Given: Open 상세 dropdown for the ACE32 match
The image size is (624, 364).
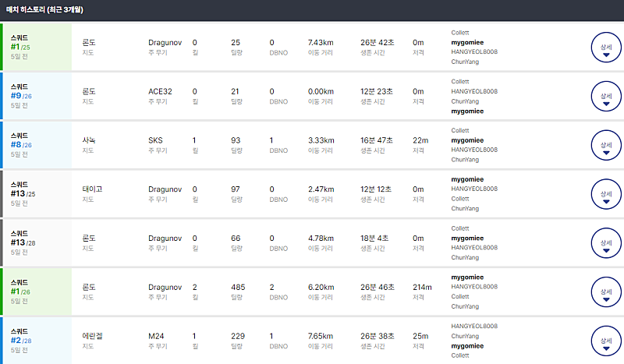Looking at the screenshot, I should 606,96.
